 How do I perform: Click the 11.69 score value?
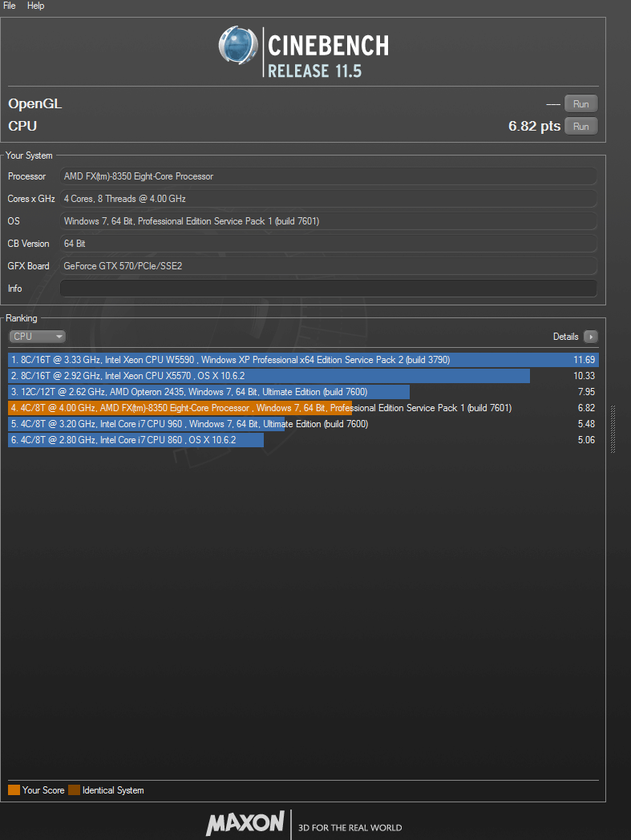point(584,360)
